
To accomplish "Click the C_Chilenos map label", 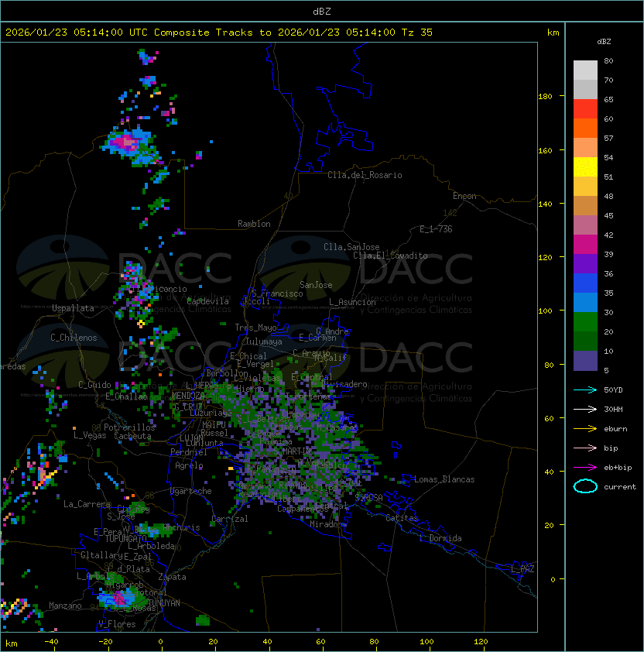I will point(74,338).
